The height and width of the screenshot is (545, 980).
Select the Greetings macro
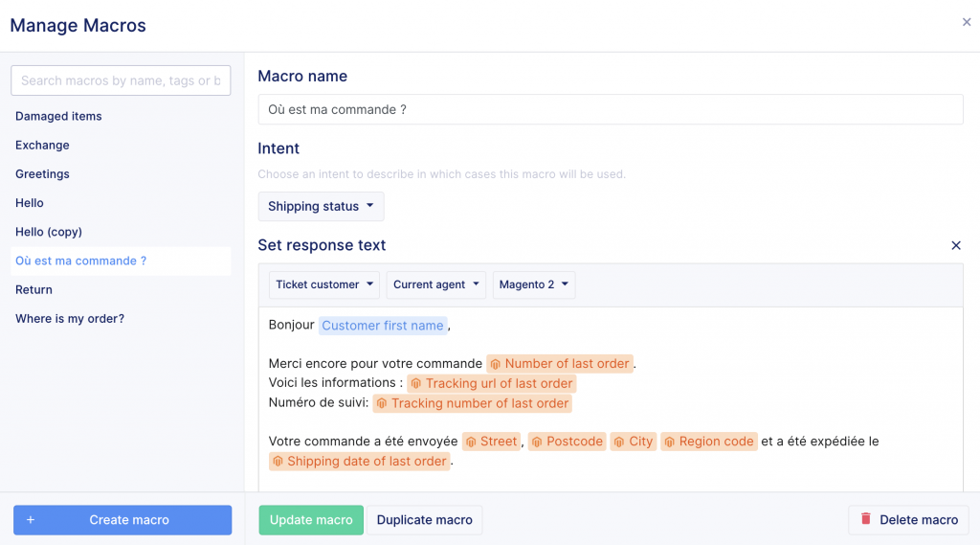tap(121, 174)
